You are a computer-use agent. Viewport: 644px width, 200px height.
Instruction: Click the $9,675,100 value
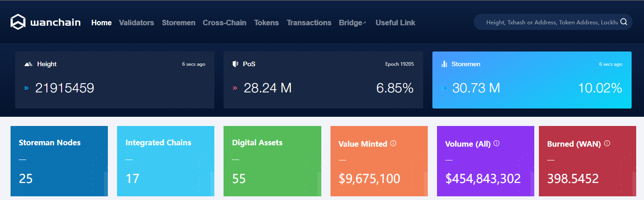point(370,178)
